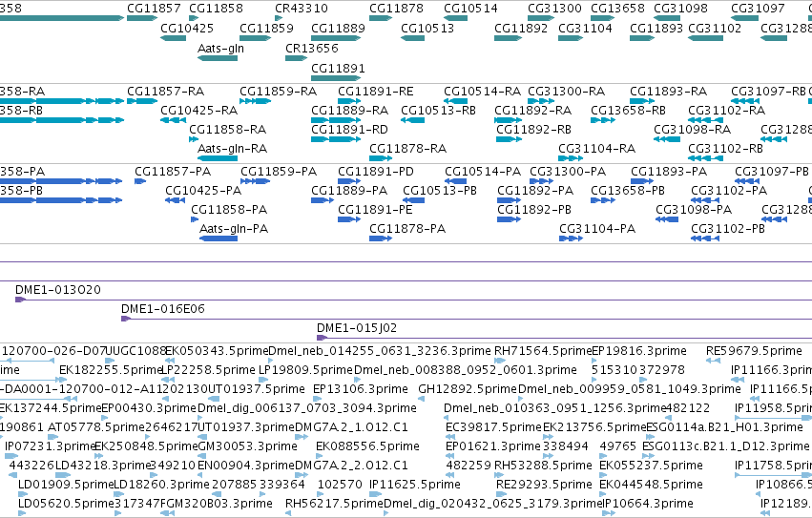This screenshot has height=518, width=812.
Task: Select the CG11857 gene label
Action: click(154, 9)
